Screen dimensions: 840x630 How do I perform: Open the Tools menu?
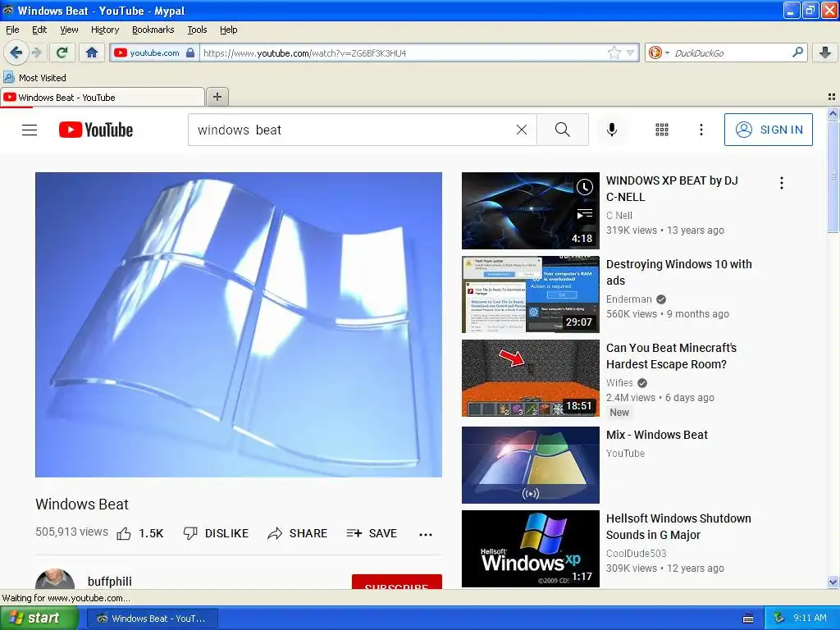coord(197,30)
